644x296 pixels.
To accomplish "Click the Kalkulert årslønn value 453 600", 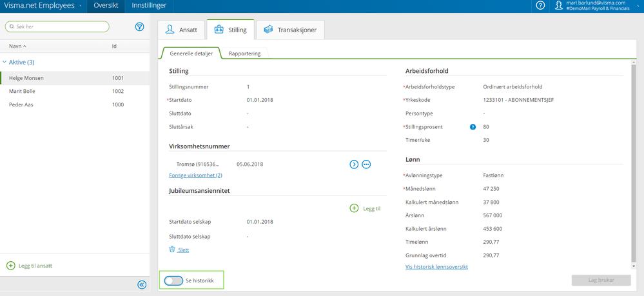I will (x=493, y=228).
